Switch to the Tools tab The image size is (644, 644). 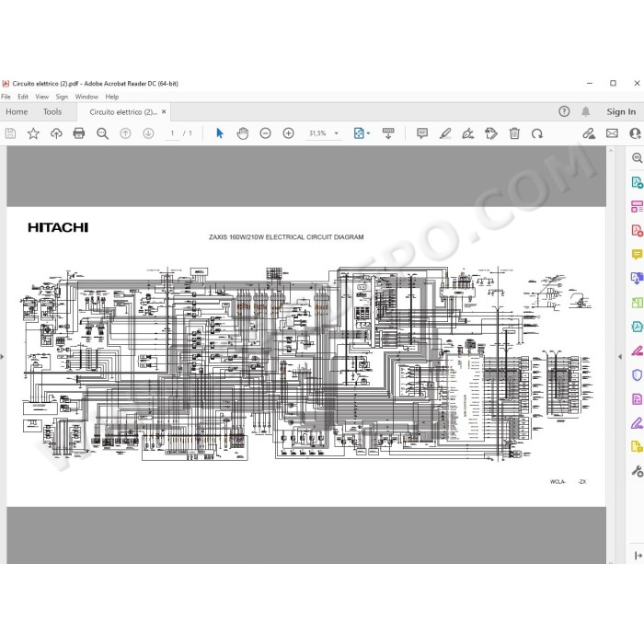52,111
